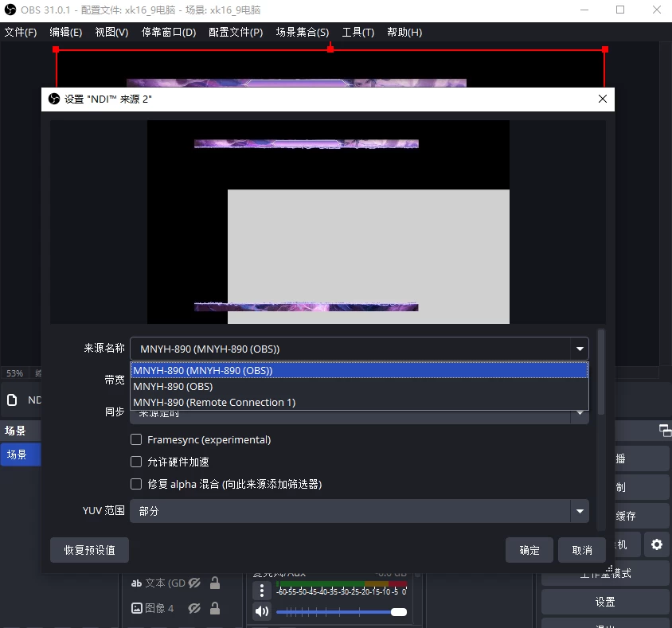Mute audio with the speaker icon
Screen dimensions: 672x628
coord(262,611)
